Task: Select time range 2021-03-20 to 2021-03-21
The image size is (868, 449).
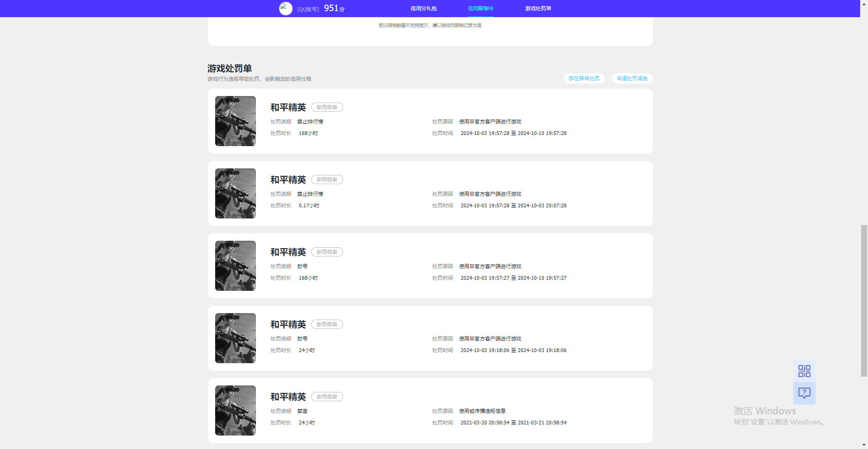Action: (x=513, y=423)
